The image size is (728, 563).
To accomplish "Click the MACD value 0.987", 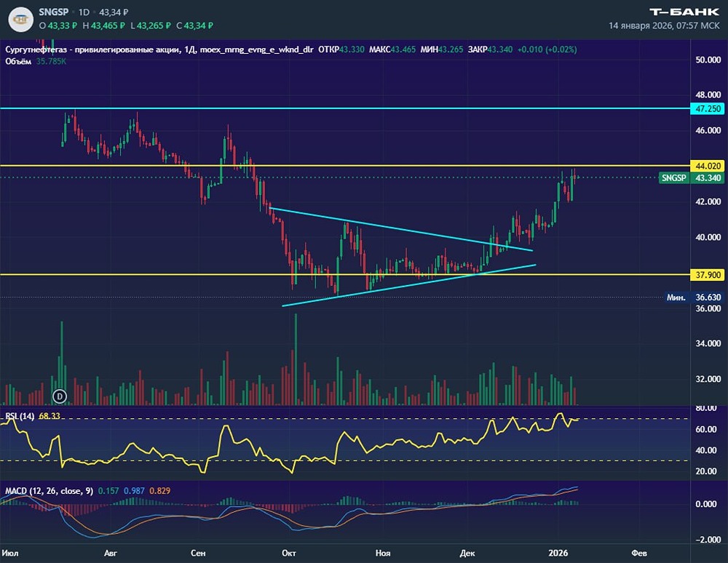I will point(134,491).
